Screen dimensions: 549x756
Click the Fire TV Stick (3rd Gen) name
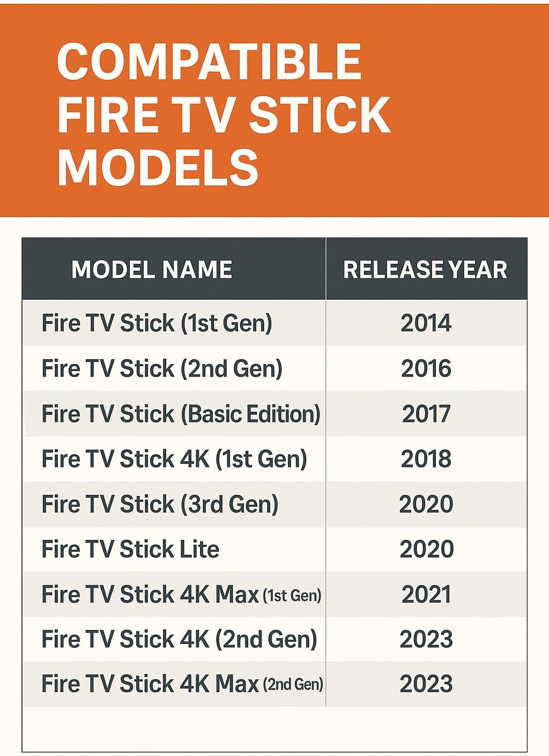tap(160, 504)
